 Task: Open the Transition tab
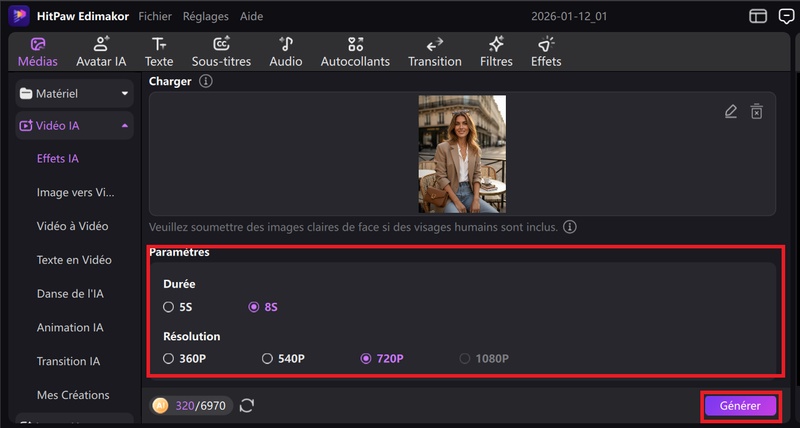[x=435, y=52]
